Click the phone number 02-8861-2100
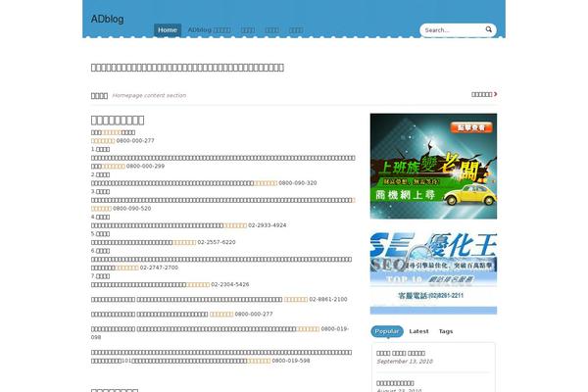This screenshot has width=588, height=392. (328, 299)
